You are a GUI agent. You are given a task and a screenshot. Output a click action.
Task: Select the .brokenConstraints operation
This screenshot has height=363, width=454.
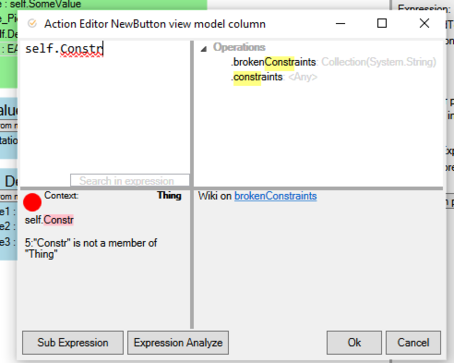click(x=273, y=62)
